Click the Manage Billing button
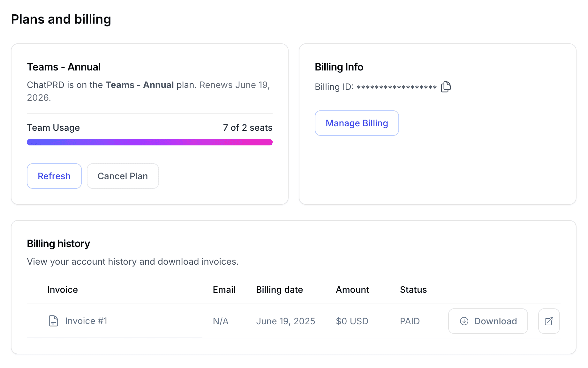This screenshot has width=588, height=368. 357,123
